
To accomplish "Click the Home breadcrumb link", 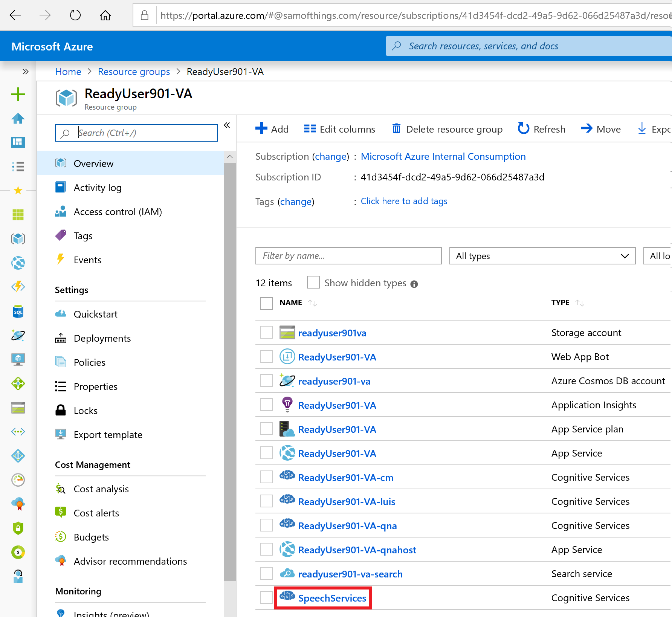I will coord(68,72).
